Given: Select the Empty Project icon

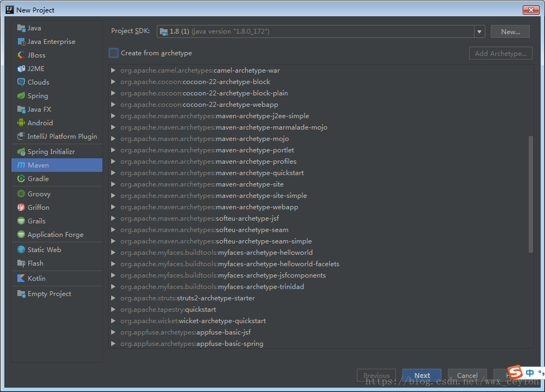Looking at the screenshot, I should (21, 294).
